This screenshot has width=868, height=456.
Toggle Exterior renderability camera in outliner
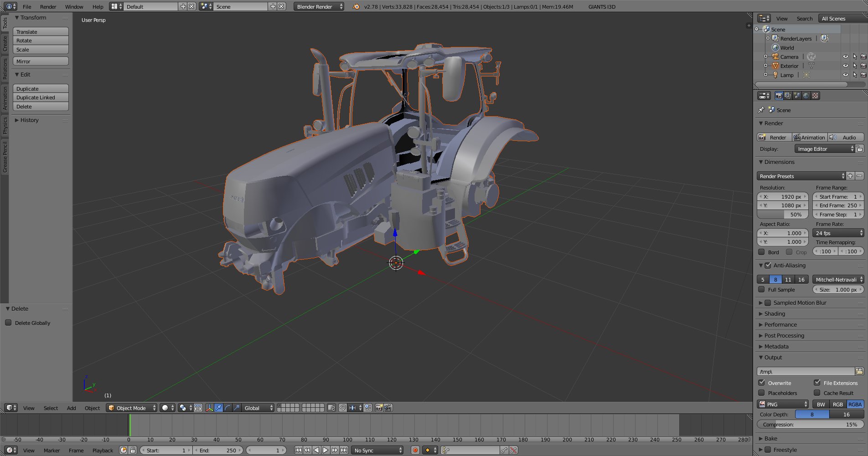(x=863, y=66)
